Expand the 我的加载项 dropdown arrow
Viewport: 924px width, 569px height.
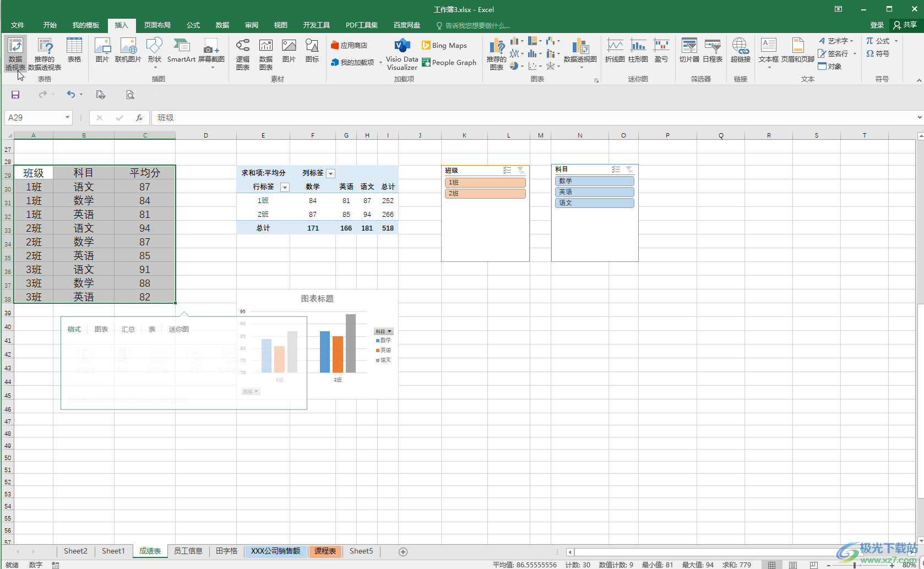[381, 63]
